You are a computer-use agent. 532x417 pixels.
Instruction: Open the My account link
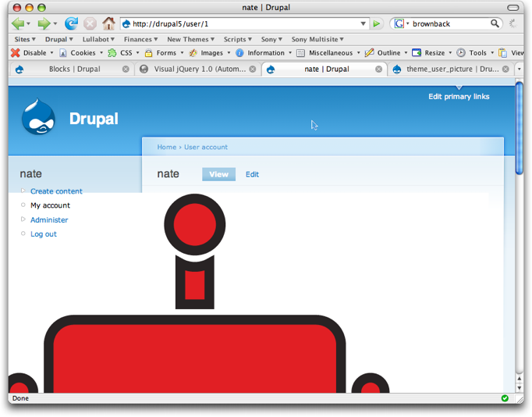click(50, 205)
